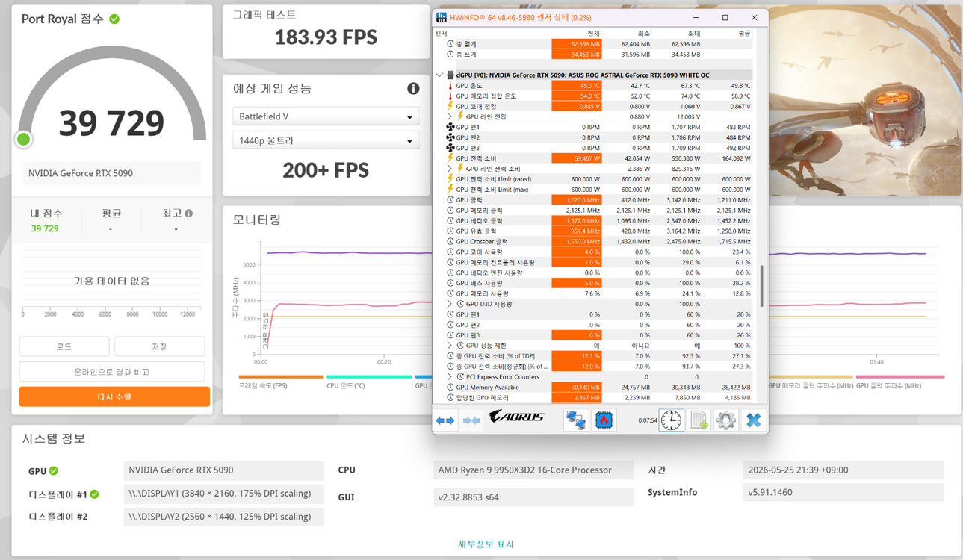Expand the GPU 라인 전력 소비 row

click(450, 169)
